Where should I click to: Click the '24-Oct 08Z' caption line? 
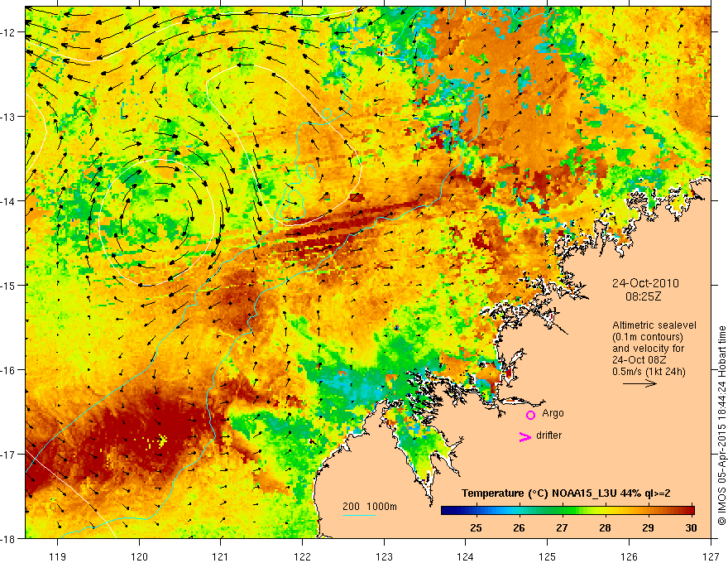click(x=639, y=360)
